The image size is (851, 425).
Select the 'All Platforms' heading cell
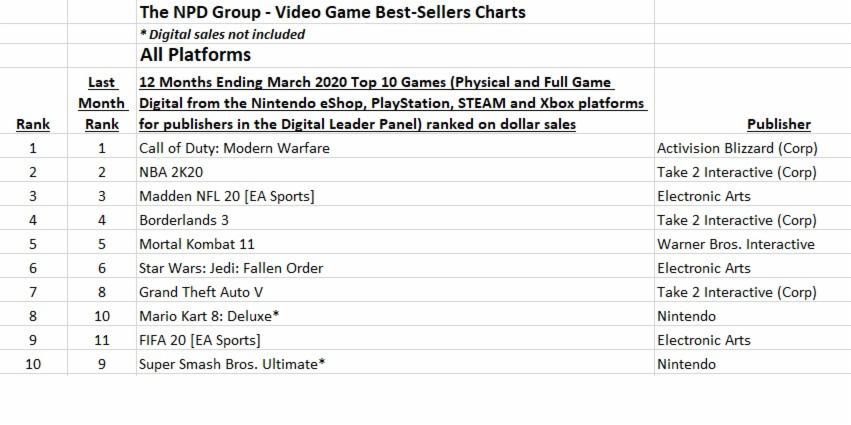(195, 54)
